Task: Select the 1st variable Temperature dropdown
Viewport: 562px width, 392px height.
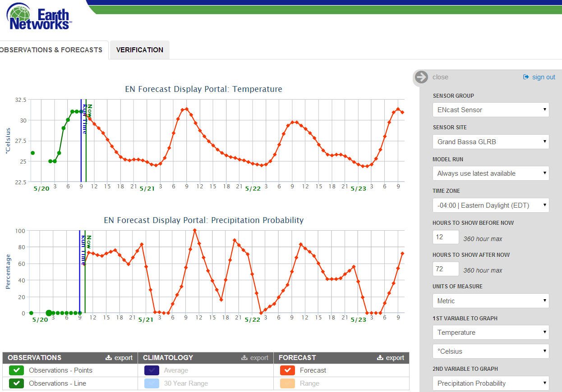Action: click(x=491, y=333)
